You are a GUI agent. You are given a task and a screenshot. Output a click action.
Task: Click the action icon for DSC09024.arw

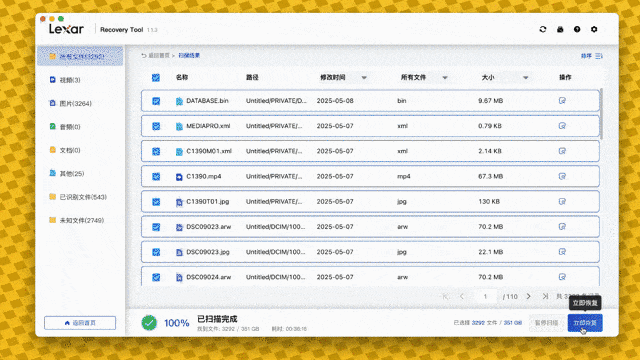(562, 277)
